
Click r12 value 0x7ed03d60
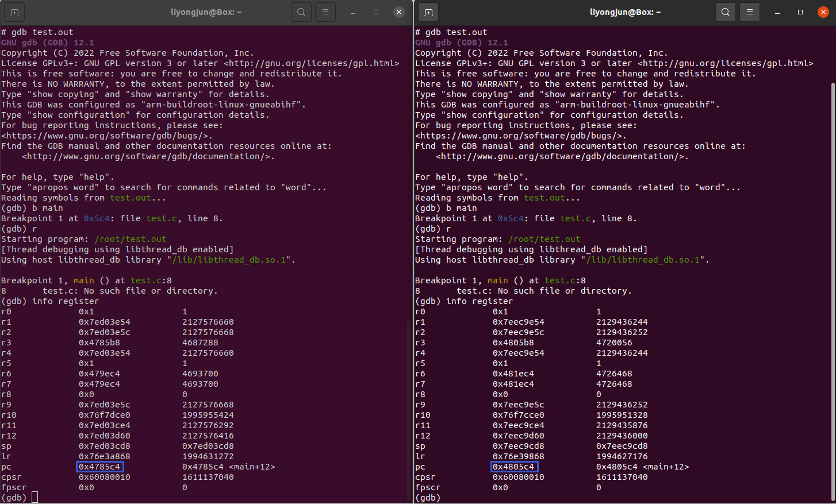[x=105, y=436]
